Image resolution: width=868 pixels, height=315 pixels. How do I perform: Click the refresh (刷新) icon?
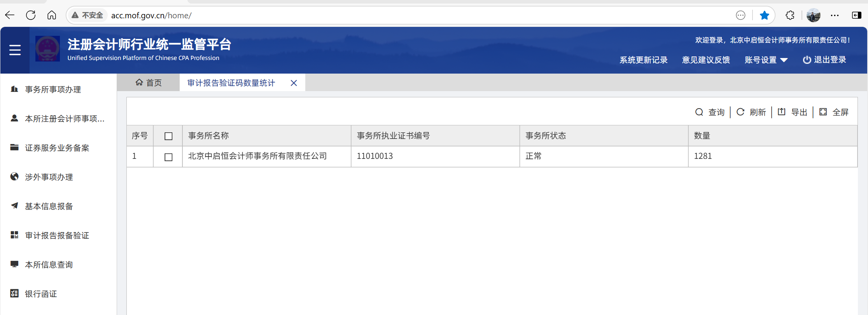point(740,112)
